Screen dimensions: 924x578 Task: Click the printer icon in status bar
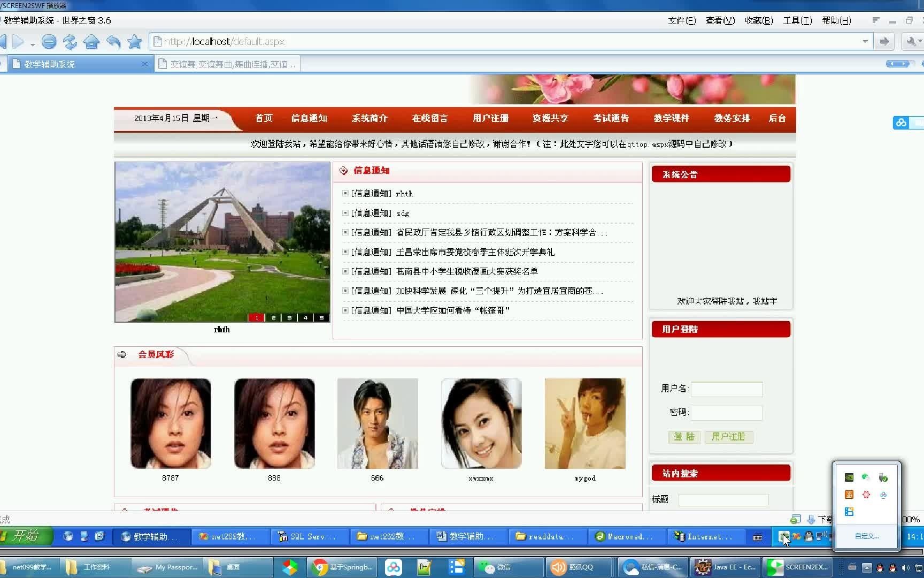click(x=796, y=519)
